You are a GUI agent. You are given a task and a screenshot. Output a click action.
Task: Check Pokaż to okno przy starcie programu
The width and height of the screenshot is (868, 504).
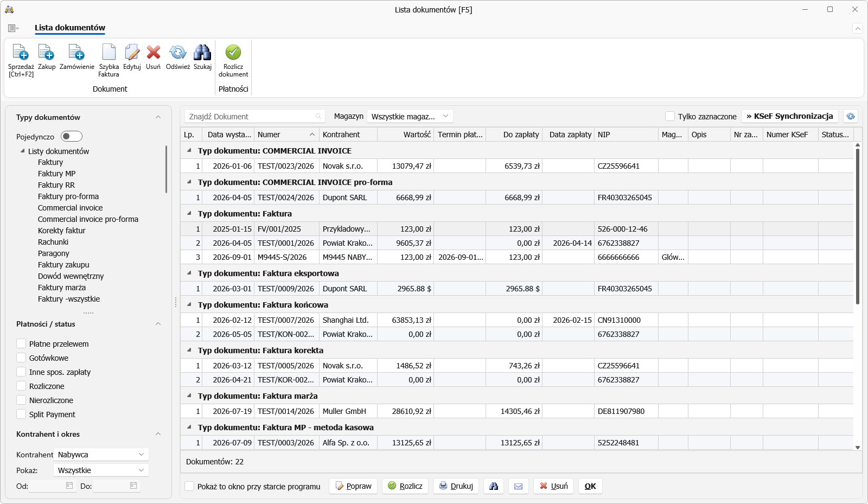(189, 486)
